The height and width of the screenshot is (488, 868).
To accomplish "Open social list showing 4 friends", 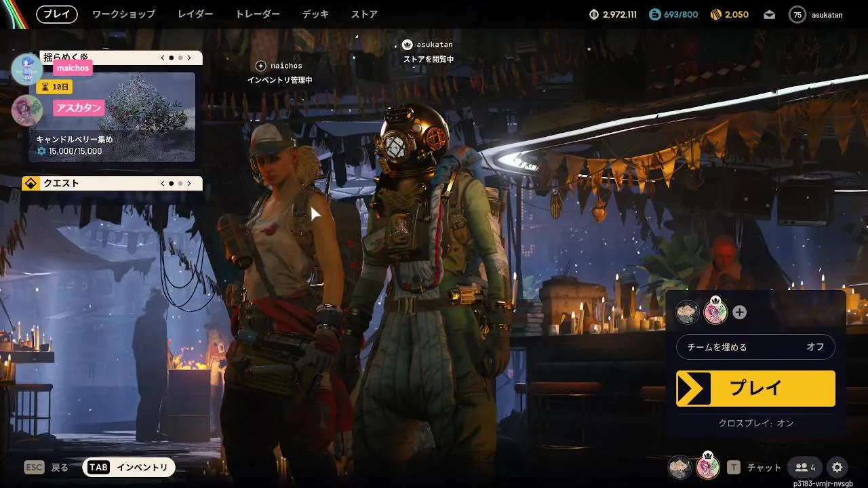I will coord(805,467).
